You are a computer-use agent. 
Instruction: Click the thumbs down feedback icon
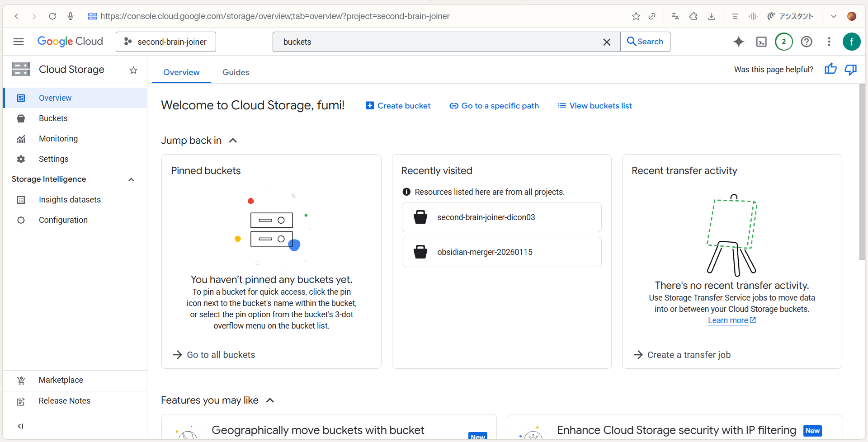[x=850, y=69]
